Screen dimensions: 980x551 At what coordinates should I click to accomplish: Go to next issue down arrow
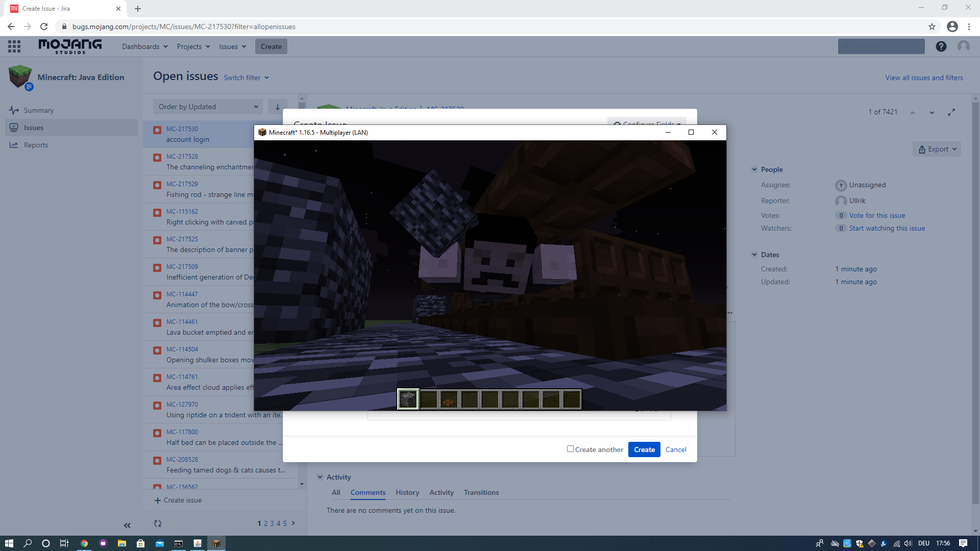[x=932, y=112]
